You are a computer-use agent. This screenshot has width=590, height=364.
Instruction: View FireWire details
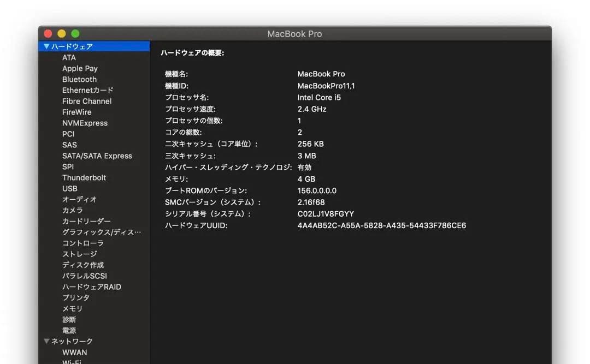click(x=76, y=112)
